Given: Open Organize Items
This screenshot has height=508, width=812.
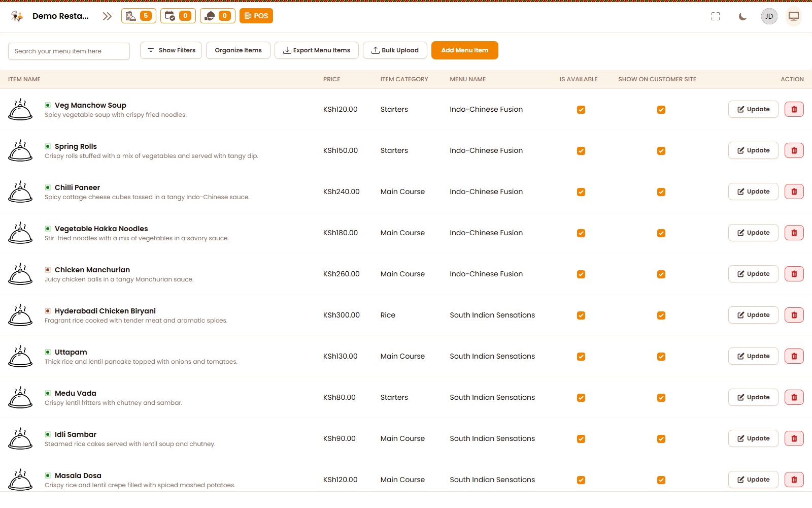Looking at the screenshot, I should [x=238, y=50].
